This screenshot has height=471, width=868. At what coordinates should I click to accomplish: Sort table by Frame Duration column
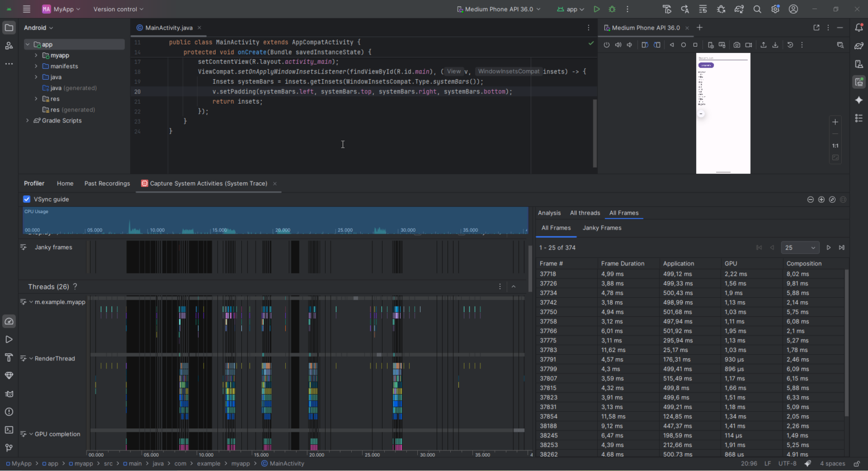[623, 264]
